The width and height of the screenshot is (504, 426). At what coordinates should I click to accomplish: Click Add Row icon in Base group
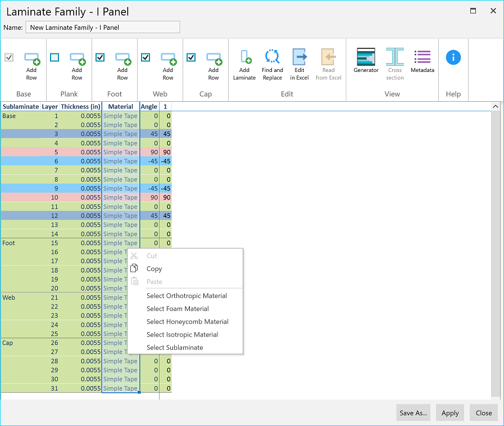point(32,58)
